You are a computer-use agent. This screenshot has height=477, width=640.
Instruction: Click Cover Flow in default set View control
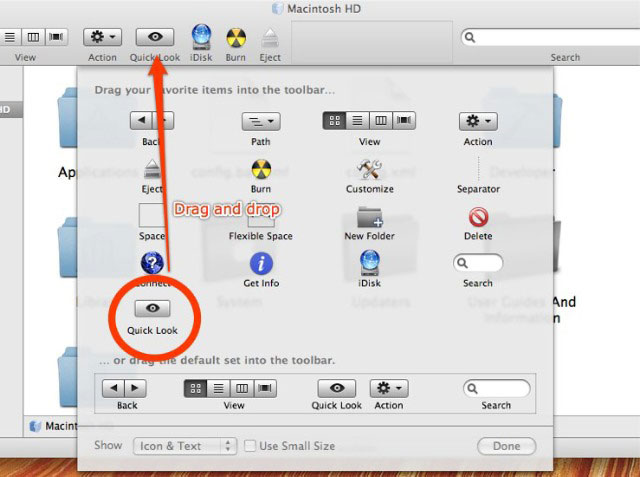(x=265, y=388)
